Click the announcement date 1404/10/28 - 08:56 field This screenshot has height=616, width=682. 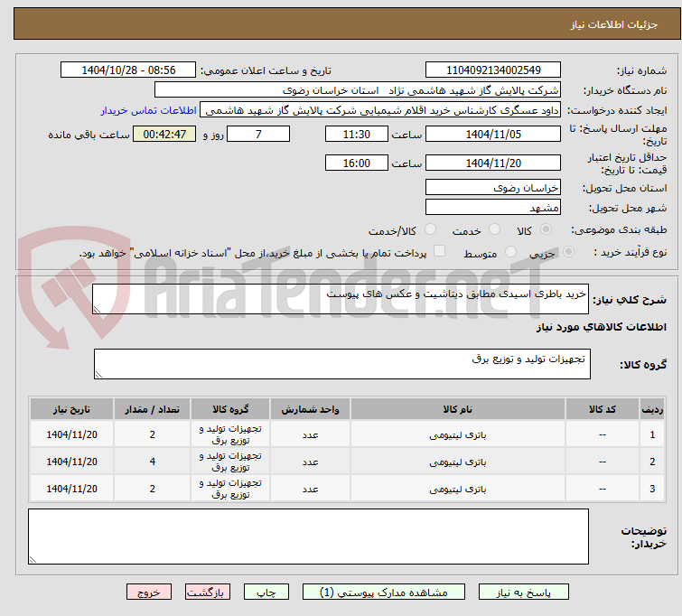[x=128, y=70]
